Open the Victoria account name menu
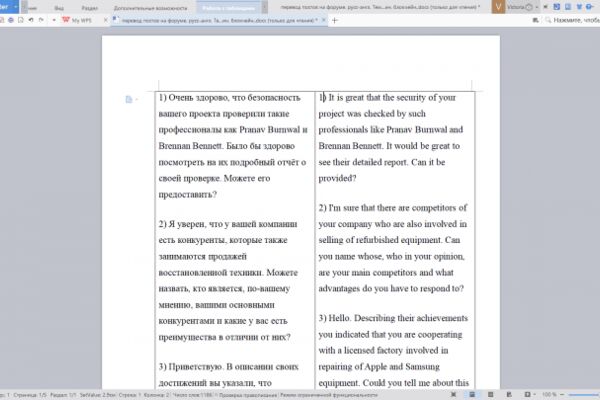 (515, 7)
